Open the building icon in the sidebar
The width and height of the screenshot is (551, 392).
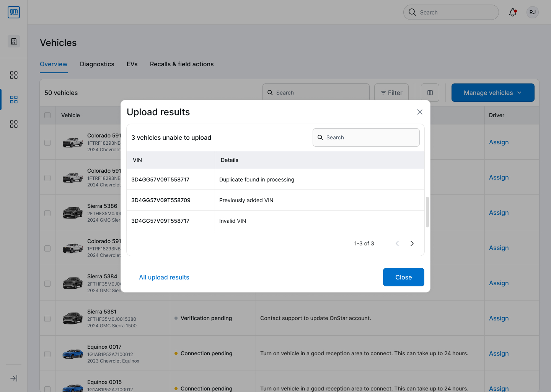[x=14, y=41]
